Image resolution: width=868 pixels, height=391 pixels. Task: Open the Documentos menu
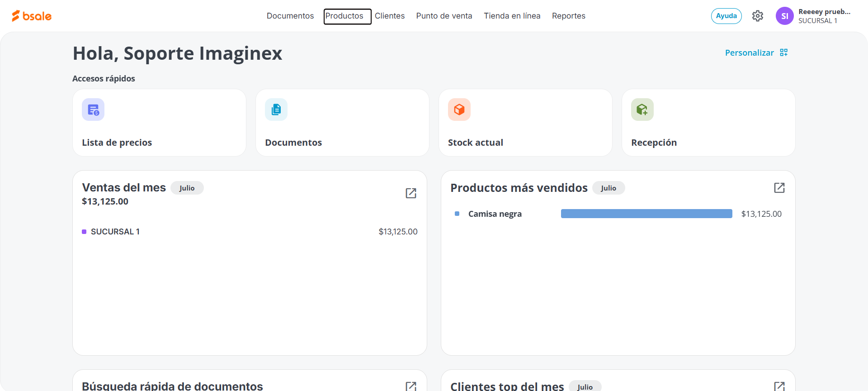coord(290,16)
